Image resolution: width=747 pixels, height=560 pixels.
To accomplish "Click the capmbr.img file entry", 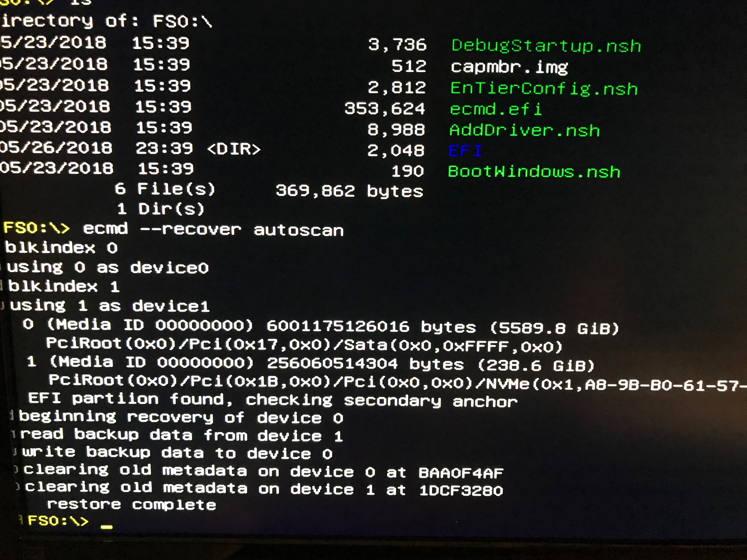I will click(509, 67).
